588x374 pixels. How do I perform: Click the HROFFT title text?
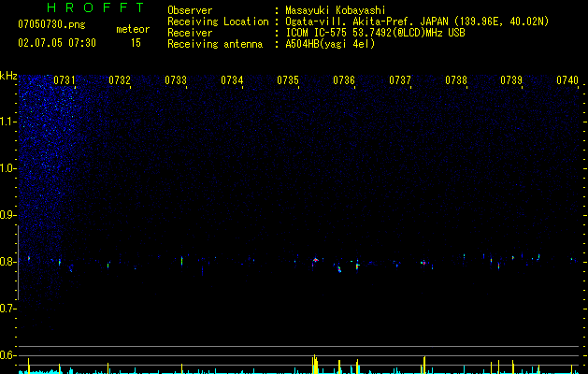[x=95, y=7]
